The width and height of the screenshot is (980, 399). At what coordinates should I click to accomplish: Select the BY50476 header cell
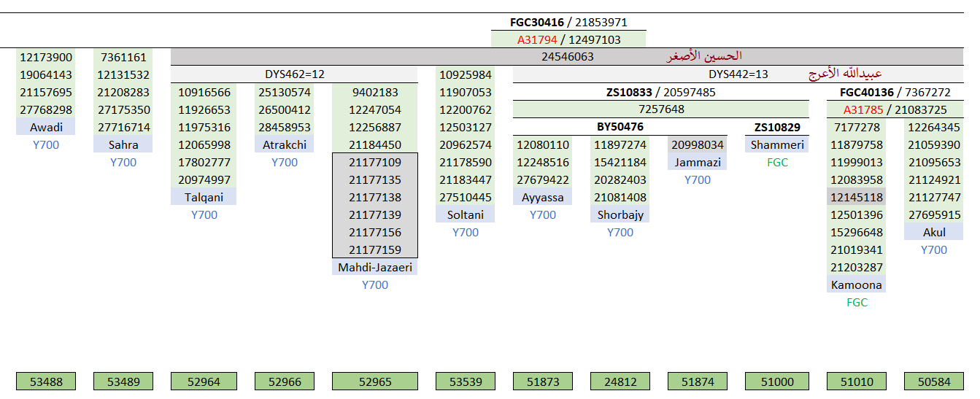620,127
